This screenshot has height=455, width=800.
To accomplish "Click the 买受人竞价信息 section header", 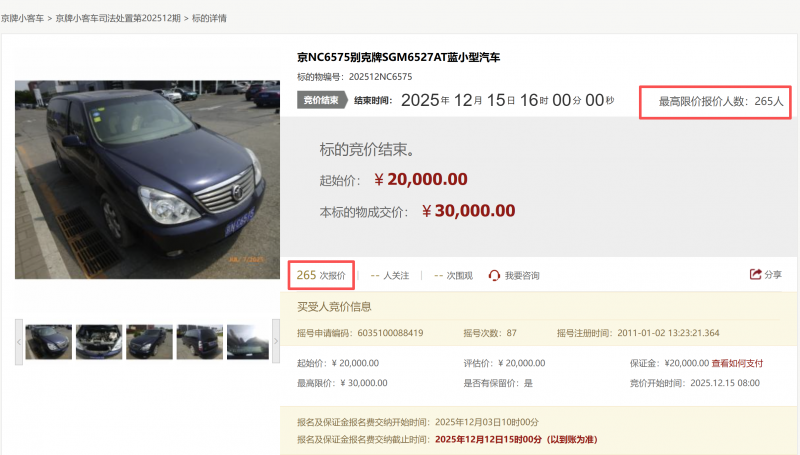I will pos(334,306).
